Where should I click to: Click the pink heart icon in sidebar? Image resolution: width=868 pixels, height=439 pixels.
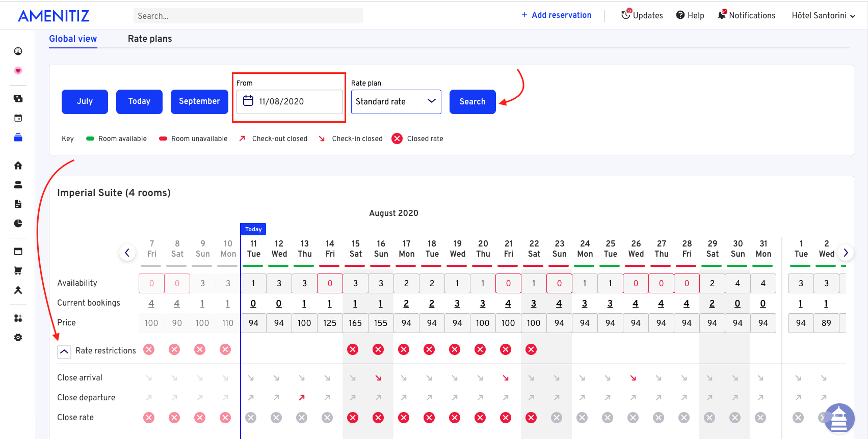18,71
